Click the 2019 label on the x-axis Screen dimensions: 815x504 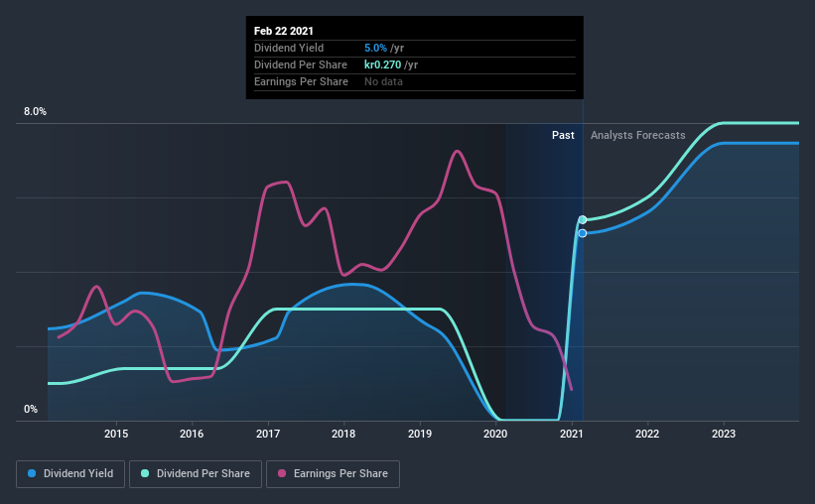click(420, 434)
